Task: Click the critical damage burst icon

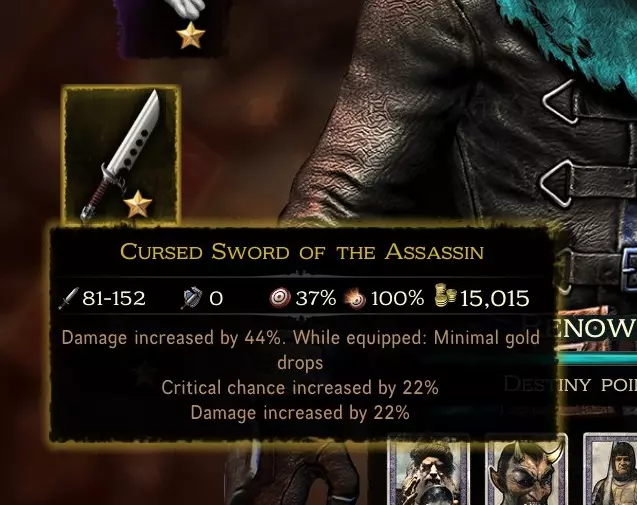Action: (355, 299)
